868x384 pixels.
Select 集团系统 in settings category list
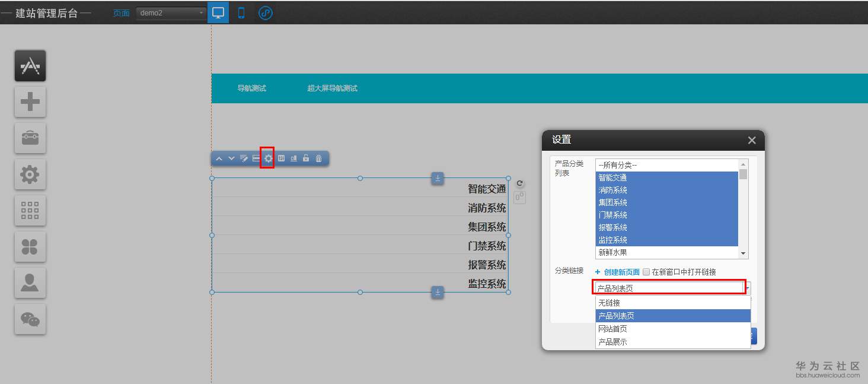click(667, 202)
